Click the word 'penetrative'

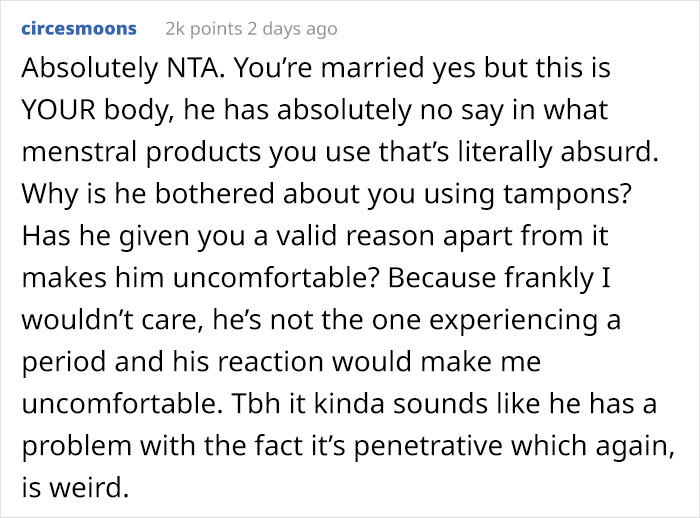(428, 447)
